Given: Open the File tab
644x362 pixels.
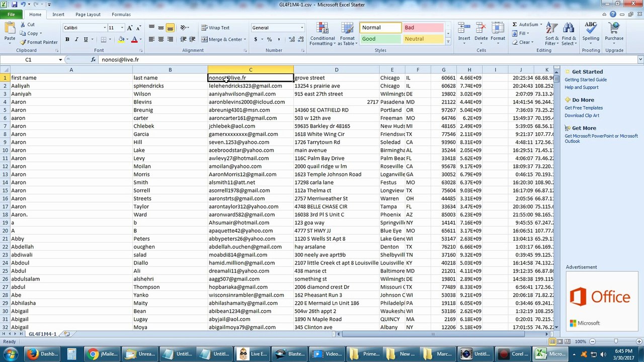Looking at the screenshot, I should coord(11,15).
